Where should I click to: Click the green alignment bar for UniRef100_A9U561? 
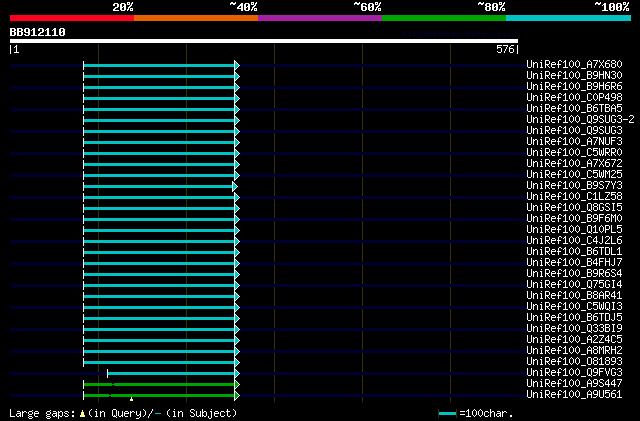[159, 396]
